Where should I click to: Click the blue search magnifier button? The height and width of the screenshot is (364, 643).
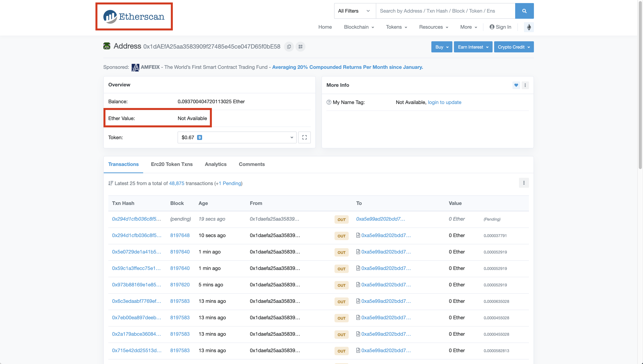pyautogui.click(x=524, y=11)
